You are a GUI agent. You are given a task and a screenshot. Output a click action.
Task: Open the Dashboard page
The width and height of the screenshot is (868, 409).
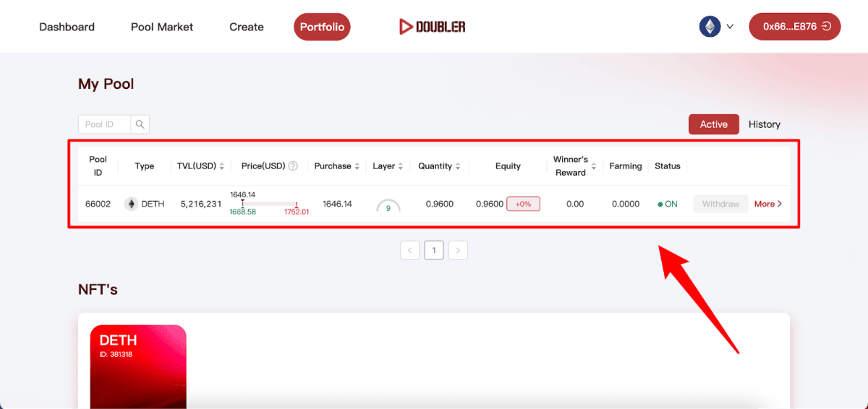67,27
